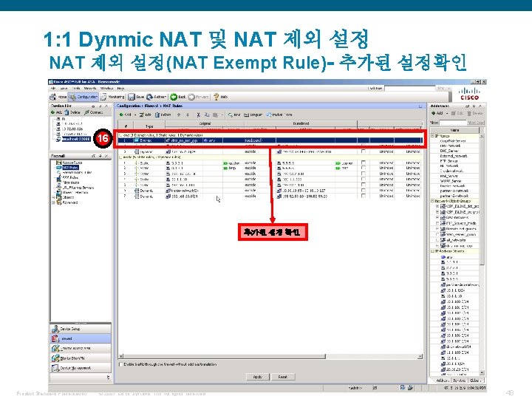Viewport: 532px width, 399px height.
Task: Collapse the IP Address Objects section
Action: tap(432, 251)
